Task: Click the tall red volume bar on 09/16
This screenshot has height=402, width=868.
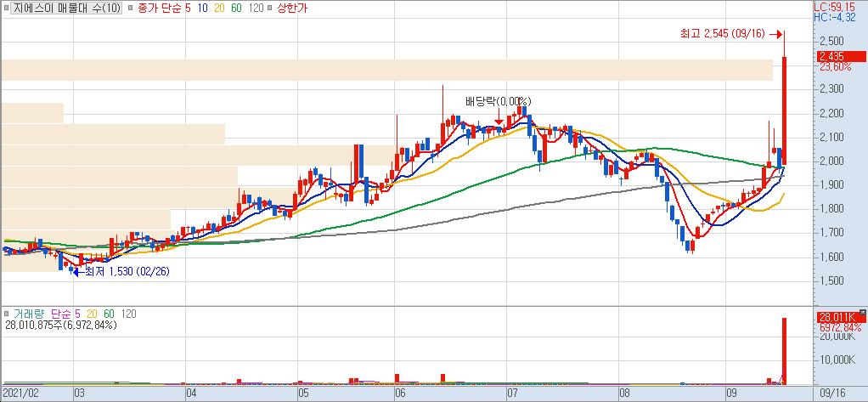Action: [x=784, y=351]
